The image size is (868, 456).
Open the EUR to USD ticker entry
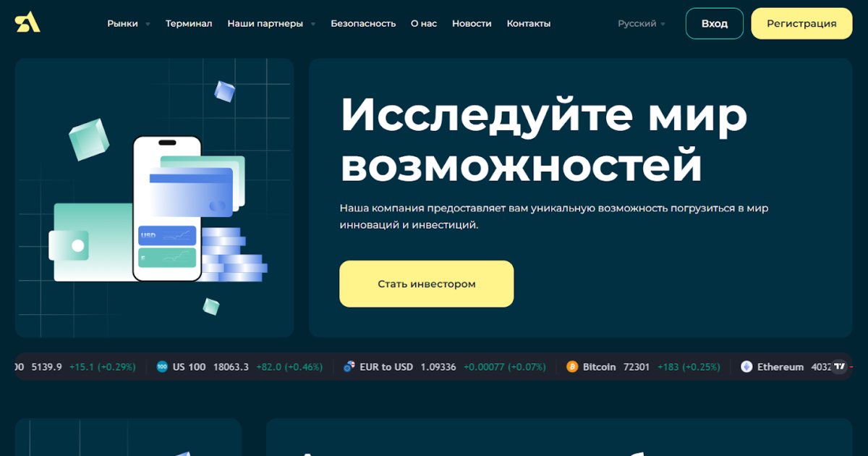(x=444, y=367)
